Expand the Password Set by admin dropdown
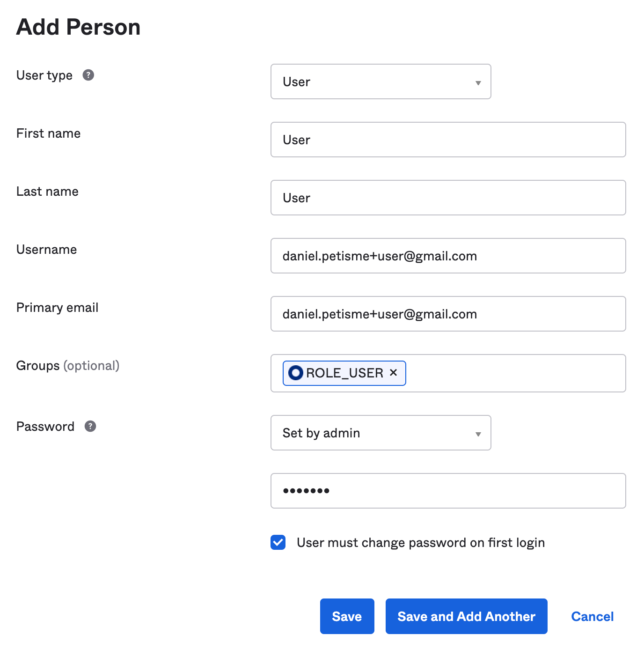This screenshot has height=650, width=644. click(x=380, y=433)
